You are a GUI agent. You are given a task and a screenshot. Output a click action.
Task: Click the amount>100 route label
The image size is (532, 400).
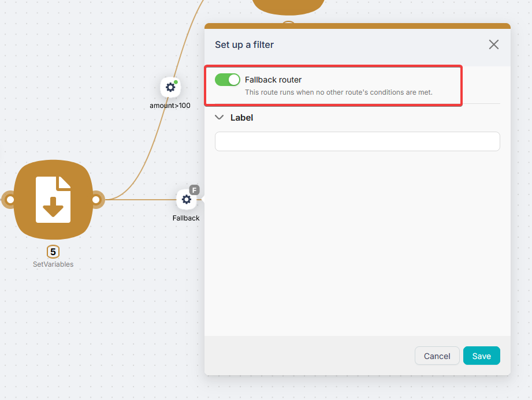pyautogui.click(x=170, y=106)
